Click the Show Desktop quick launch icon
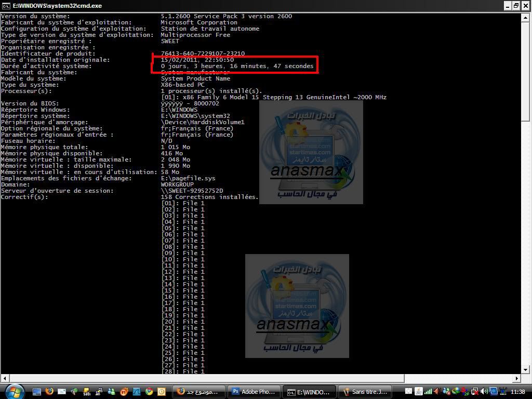Screen dimensions: 532x399 (x=37, y=391)
